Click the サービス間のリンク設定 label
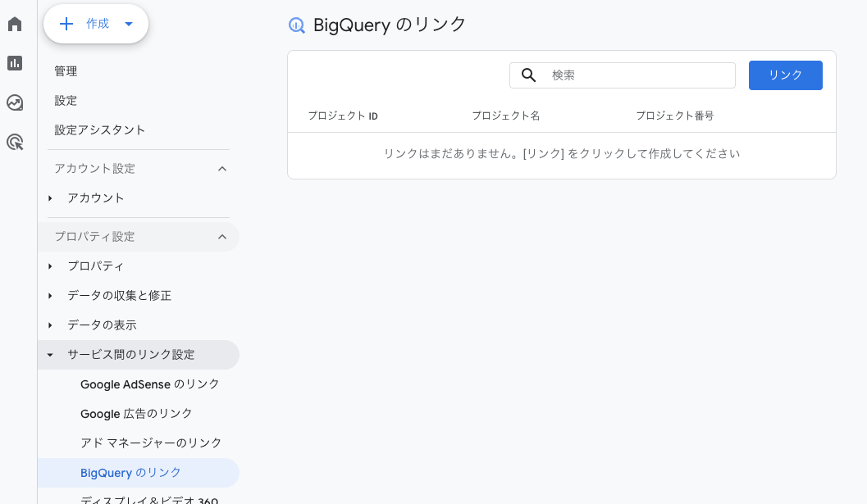 [x=131, y=355]
